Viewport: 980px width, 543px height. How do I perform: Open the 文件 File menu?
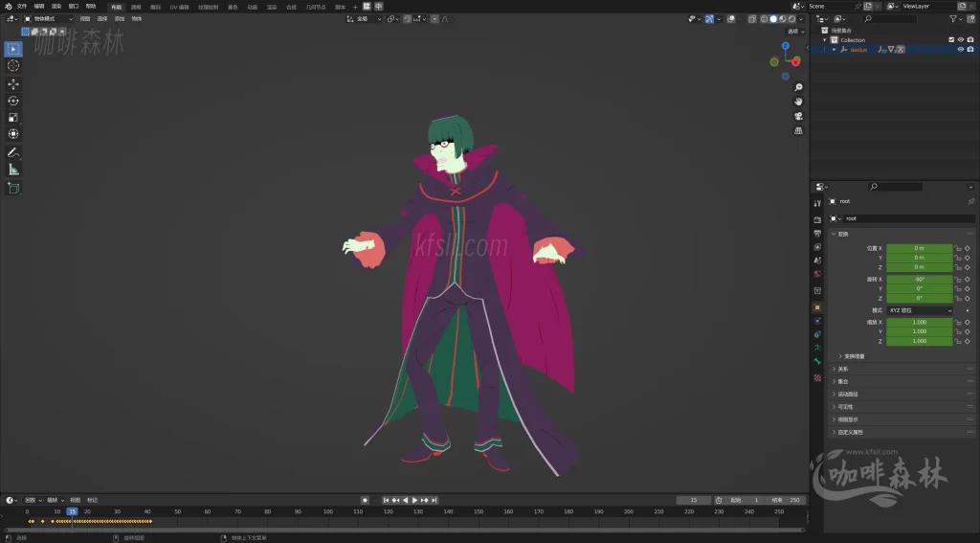[x=22, y=7]
